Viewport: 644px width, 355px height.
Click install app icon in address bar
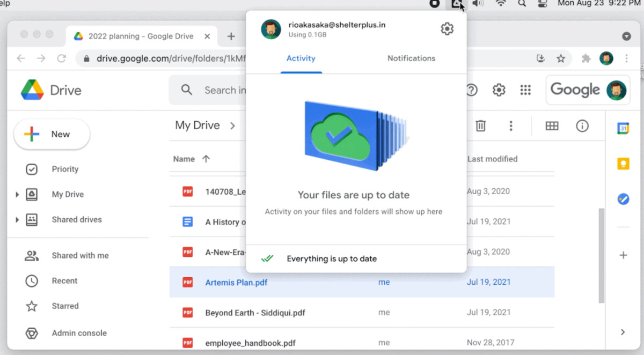pos(541,58)
